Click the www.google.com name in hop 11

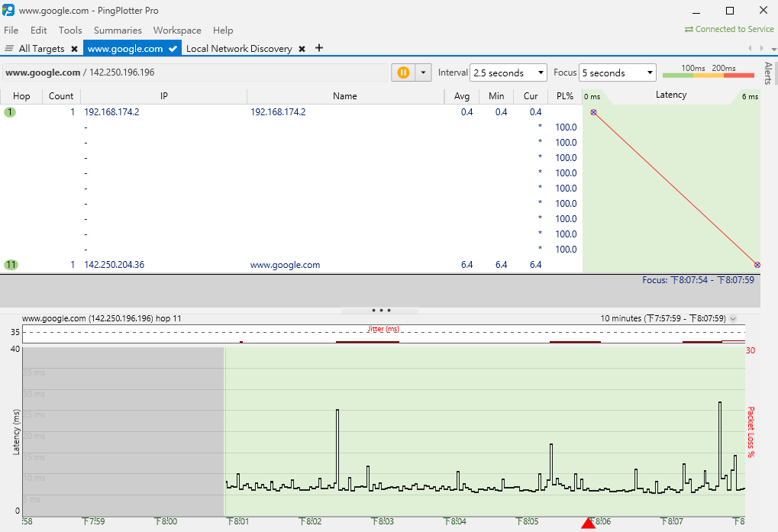(286, 265)
